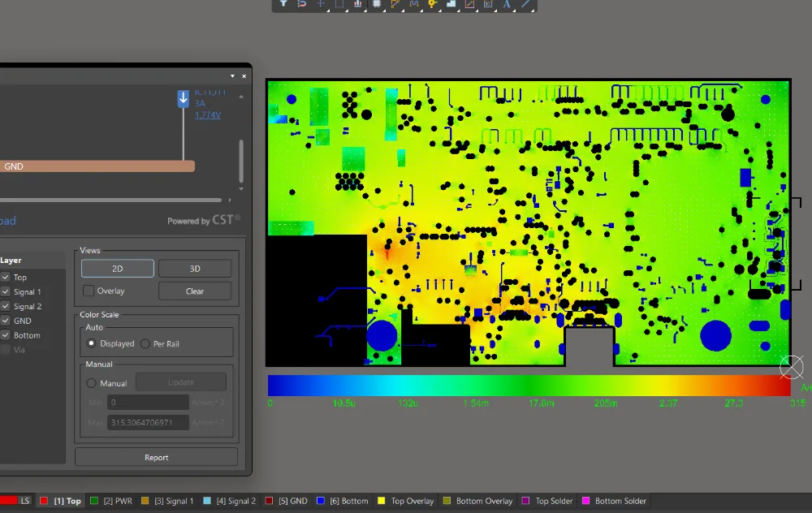812x513 pixels.
Task: Click the current density color scale bar
Action: point(529,386)
